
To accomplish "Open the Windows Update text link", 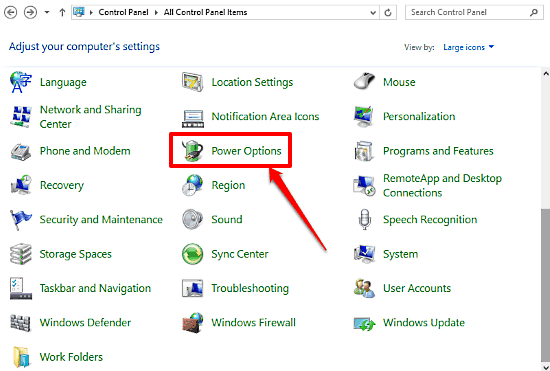I will click(x=424, y=323).
